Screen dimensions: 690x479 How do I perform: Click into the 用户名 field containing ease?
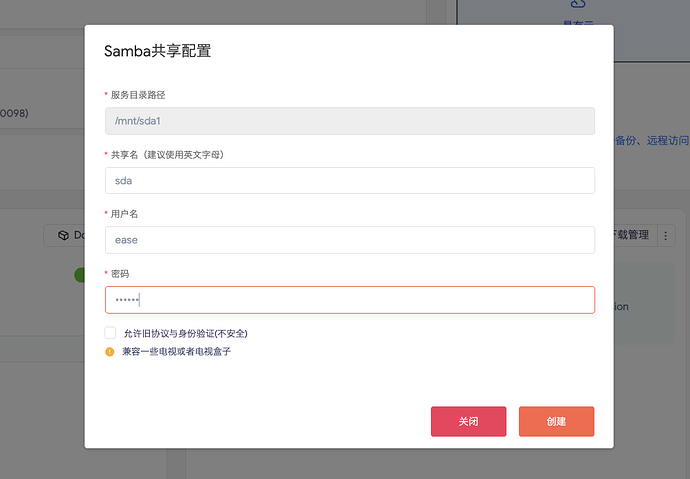click(349, 240)
